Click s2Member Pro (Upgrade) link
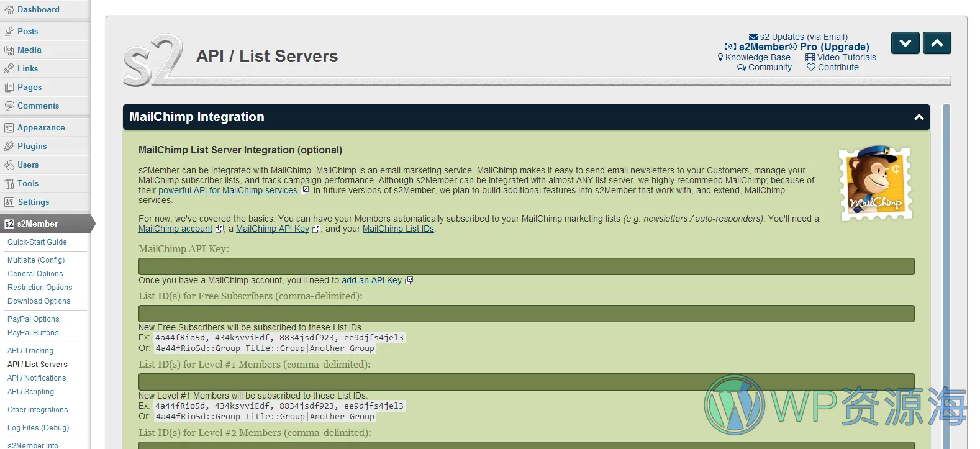 coord(804,47)
